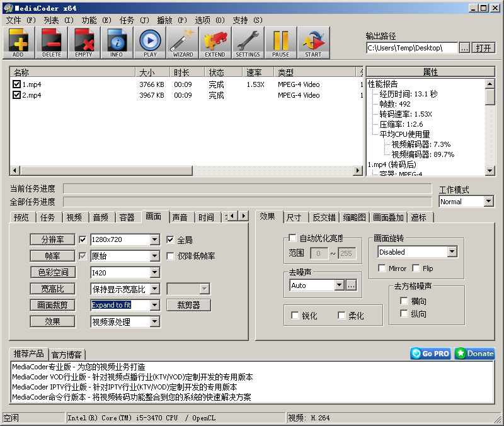
Task: Open the SETTINGS wrench icon
Action: [248, 42]
